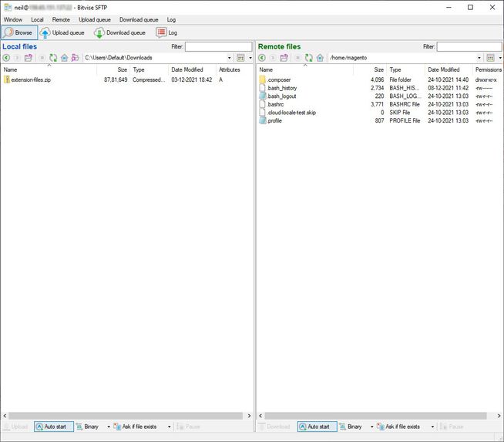Viewport: 504px width, 442px height.
Task: Click the local pane refresh icon
Action: tap(53, 58)
